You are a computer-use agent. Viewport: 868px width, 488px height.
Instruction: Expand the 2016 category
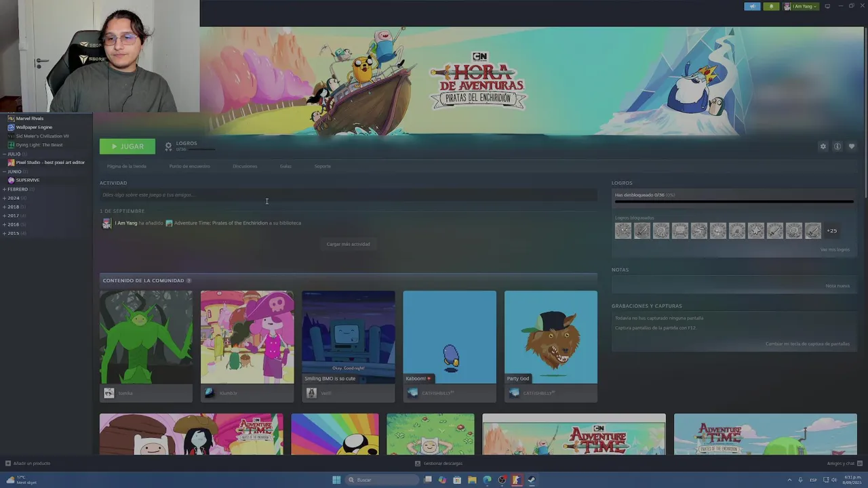click(4, 224)
